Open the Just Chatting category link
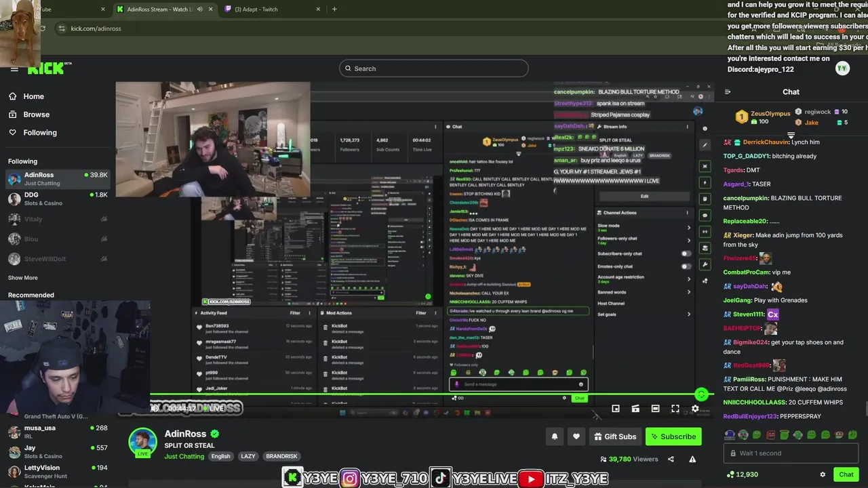Viewport: 868px width, 488px height. 184,456
